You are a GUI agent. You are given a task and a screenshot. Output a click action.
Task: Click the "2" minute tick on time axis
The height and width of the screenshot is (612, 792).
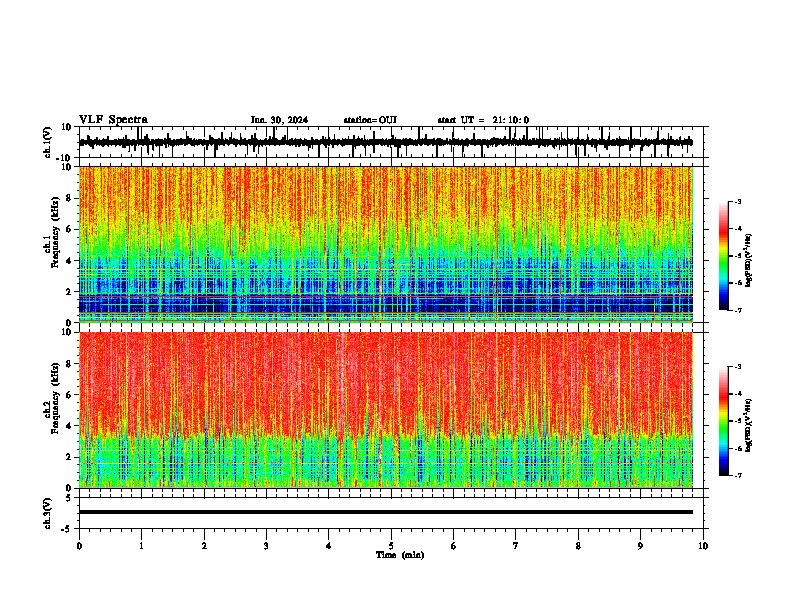(x=204, y=546)
